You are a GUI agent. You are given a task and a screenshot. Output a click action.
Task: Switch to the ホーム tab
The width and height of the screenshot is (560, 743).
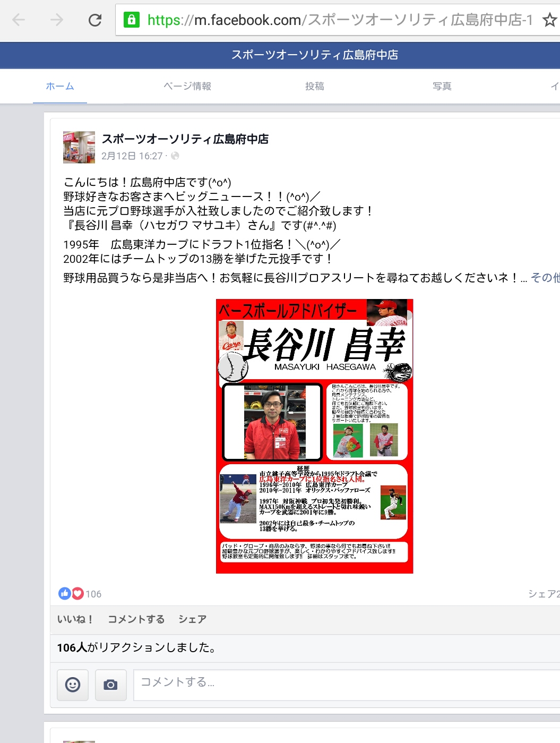(60, 86)
